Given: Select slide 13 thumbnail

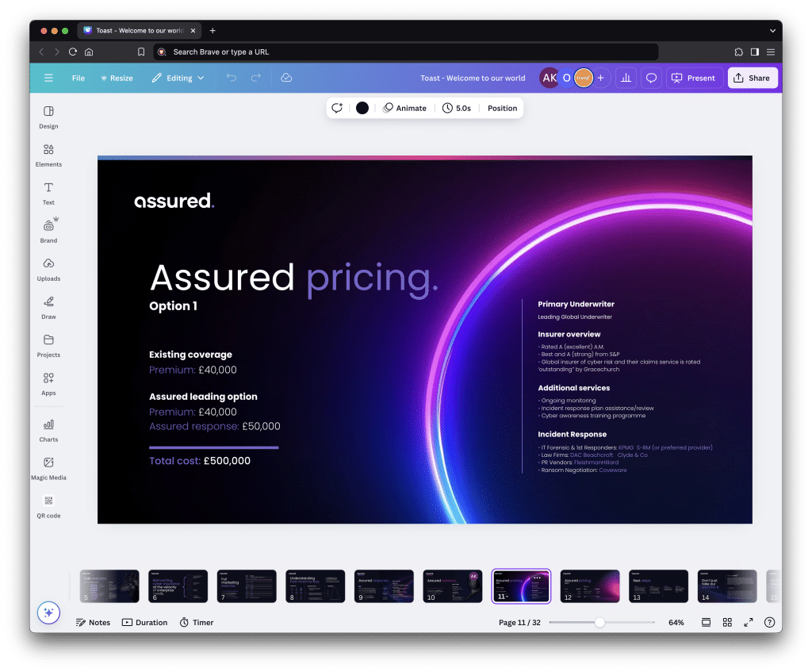Looking at the screenshot, I should pos(658,586).
